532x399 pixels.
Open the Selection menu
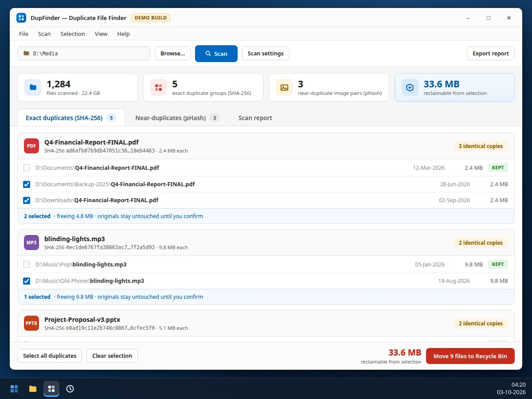(73, 34)
